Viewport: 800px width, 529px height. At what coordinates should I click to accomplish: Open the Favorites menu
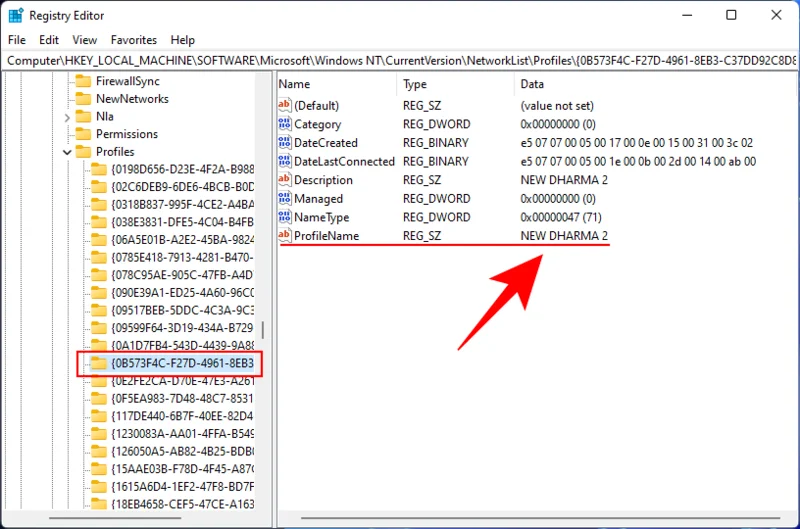pyautogui.click(x=134, y=40)
